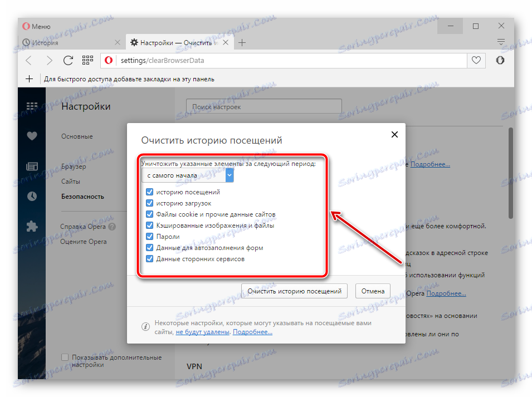Toggle Файлы cookie и прочие данные сайтов
This screenshot has height=397, width=532.
tap(150, 214)
